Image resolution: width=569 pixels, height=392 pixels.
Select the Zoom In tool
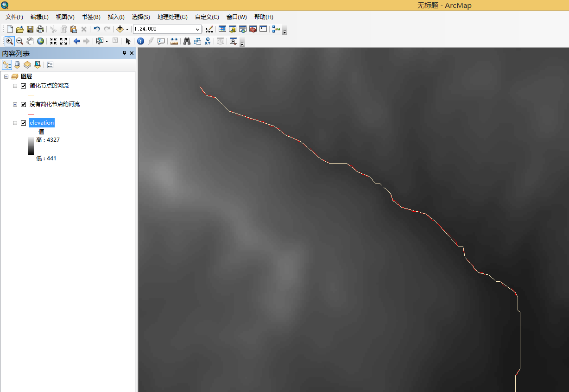click(x=10, y=41)
